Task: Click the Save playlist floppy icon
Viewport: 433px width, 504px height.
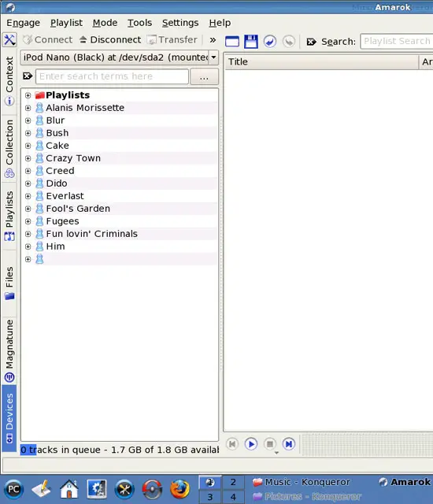Action: coord(251,42)
